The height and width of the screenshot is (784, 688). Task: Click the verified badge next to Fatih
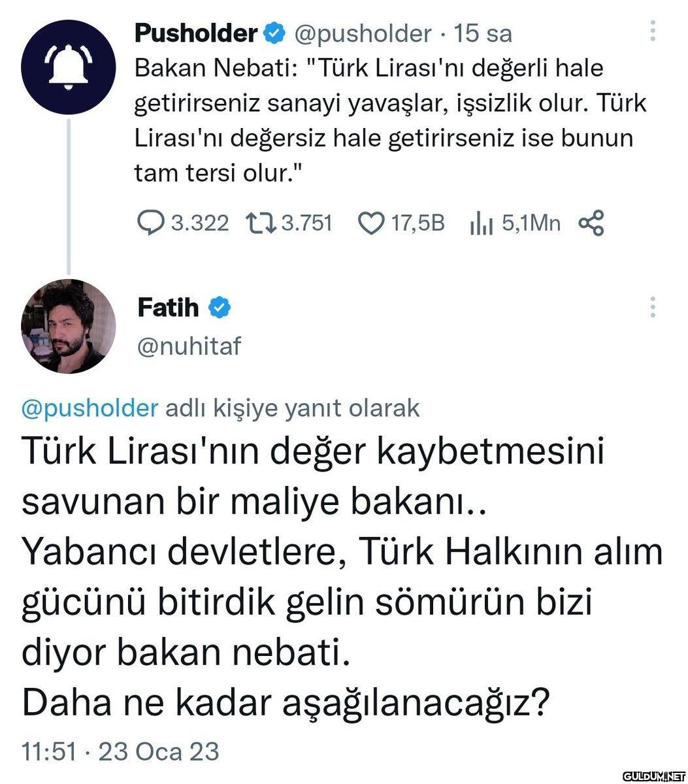click(220, 307)
